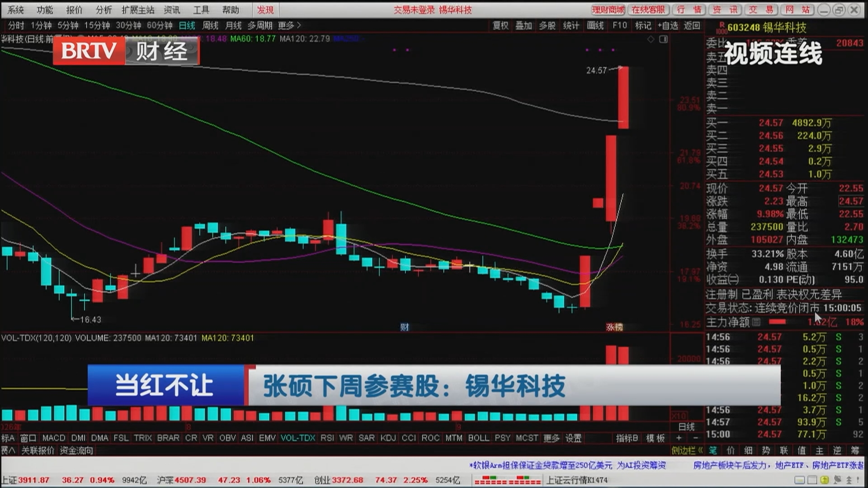Open the 工具 menu
Screen dimensions: 868x488
click(201, 9)
